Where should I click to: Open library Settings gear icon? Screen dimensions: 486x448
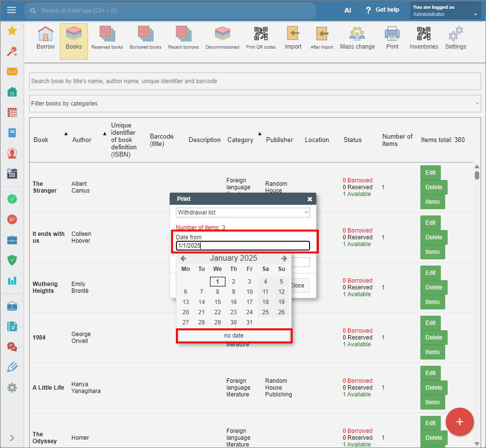click(455, 38)
